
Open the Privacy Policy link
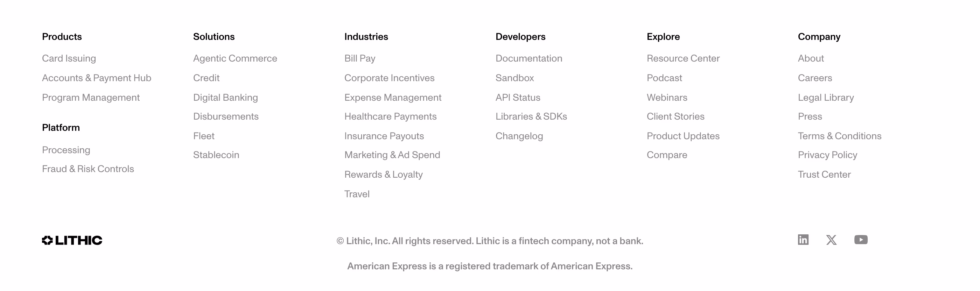[x=827, y=155]
